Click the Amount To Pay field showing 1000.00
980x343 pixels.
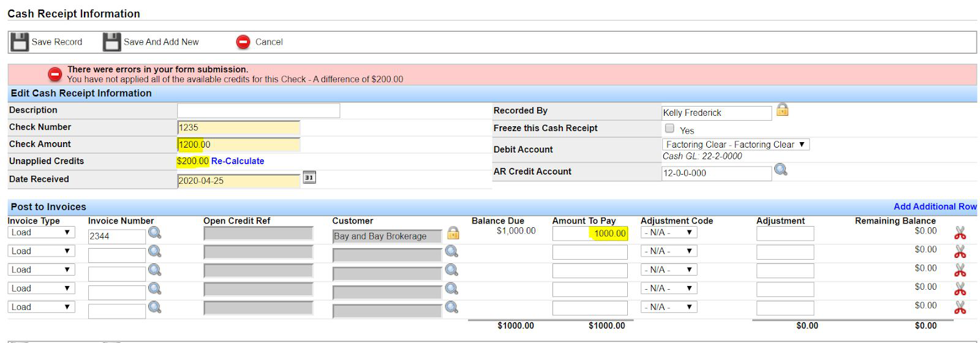coord(590,233)
